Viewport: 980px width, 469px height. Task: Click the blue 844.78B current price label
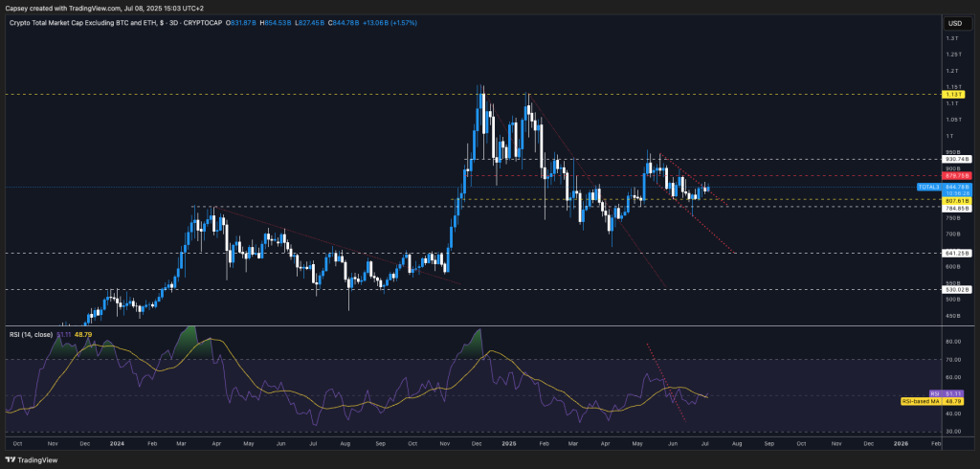point(958,187)
